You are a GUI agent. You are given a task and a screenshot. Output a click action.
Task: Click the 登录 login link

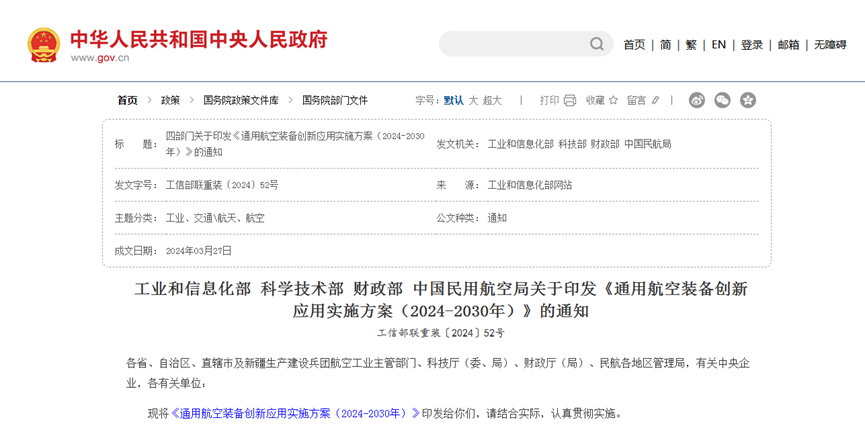(x=751, y=44)
